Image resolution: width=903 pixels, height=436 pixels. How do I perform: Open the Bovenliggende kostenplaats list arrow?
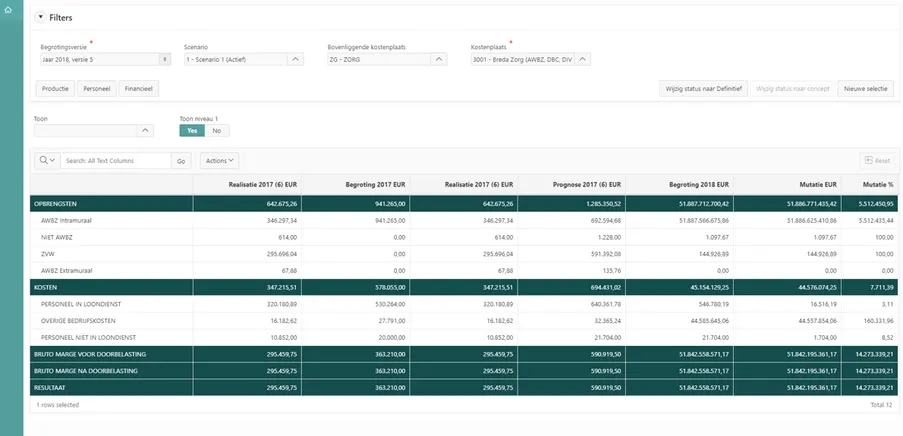point(439,60)
